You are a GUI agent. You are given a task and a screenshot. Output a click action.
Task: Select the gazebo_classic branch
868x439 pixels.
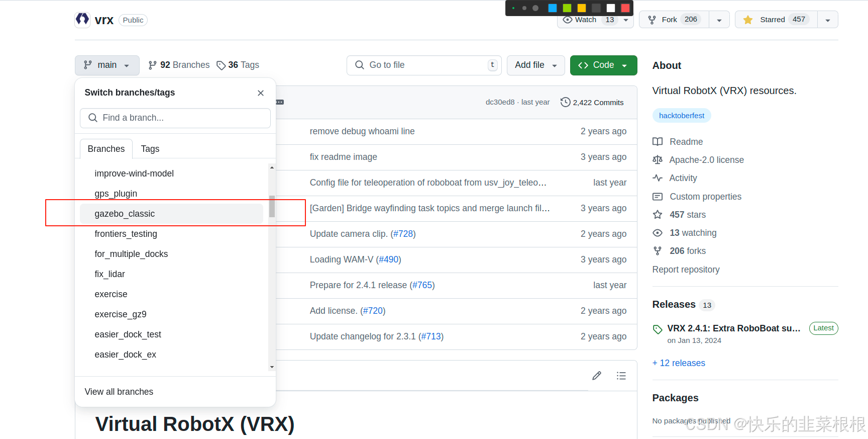click(x=171, y=214)
